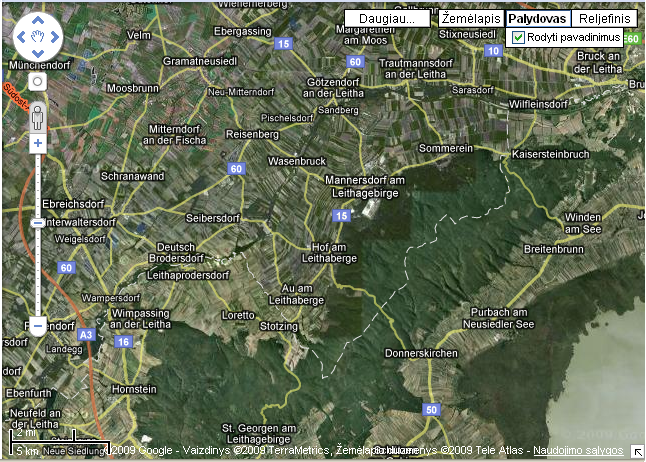
Task: Click the Pischelsdorf label
Action: pos(287,118)
